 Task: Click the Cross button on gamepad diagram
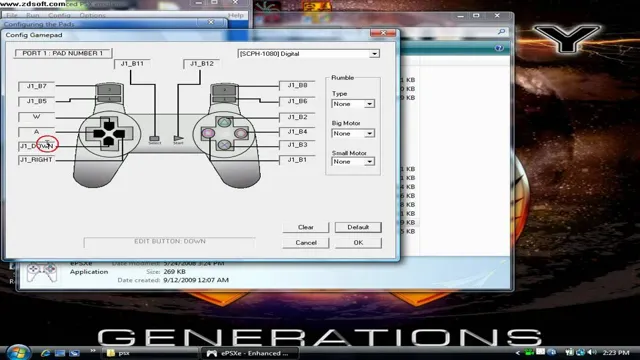(x=224, y=144)
